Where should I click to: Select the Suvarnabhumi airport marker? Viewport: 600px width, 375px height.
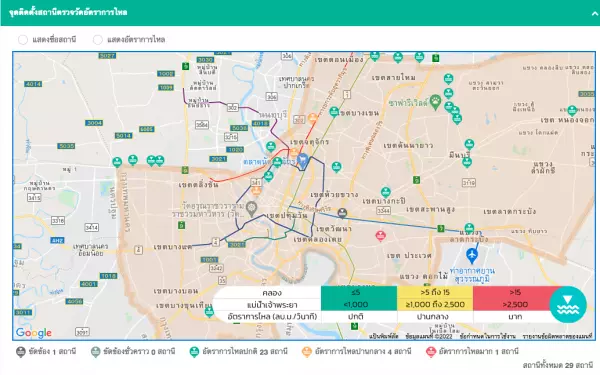(x=472, y=256)
